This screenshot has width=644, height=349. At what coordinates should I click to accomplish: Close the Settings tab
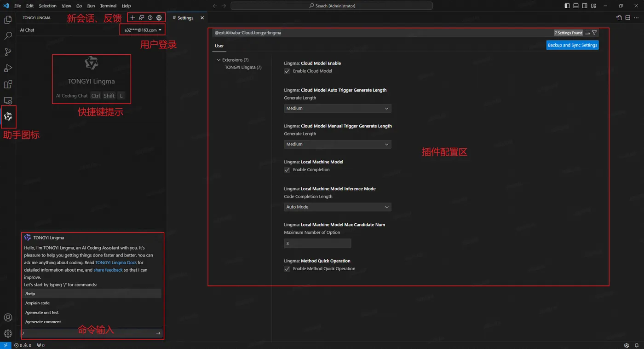tap(202, 18)
